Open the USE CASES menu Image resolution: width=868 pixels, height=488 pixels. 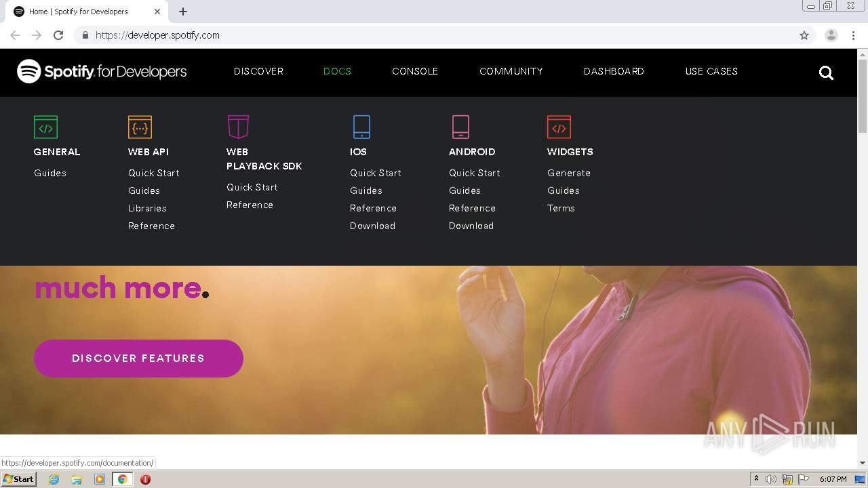pyautogui.click(x=711, y=71)
